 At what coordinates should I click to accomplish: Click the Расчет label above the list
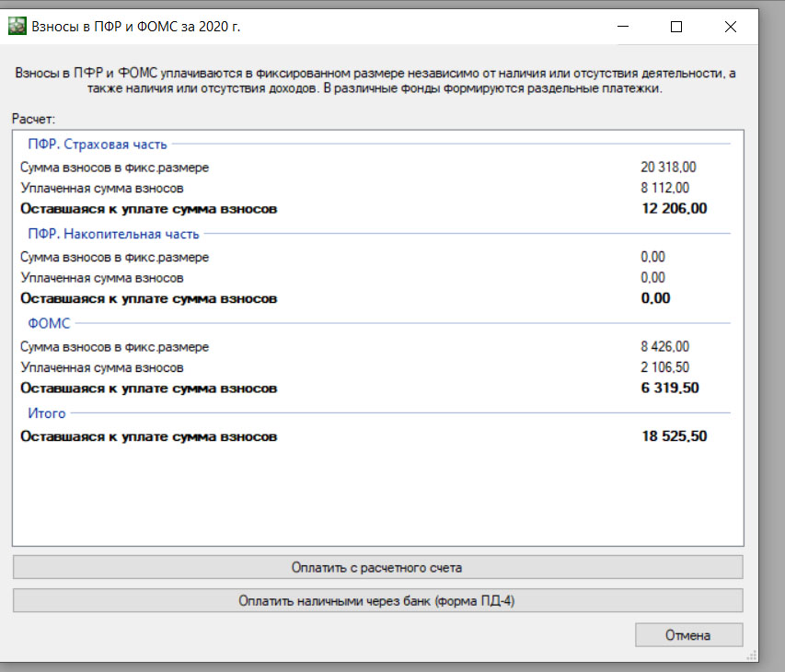pos(33,119)
